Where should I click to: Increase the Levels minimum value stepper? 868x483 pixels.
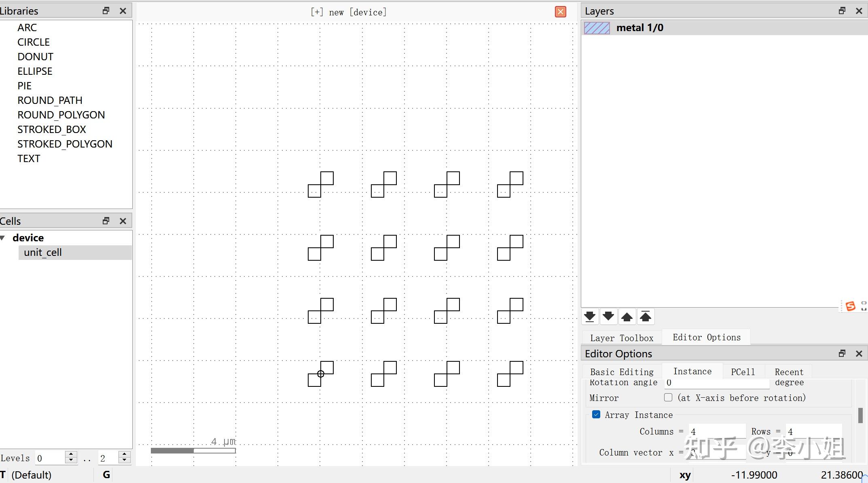[71, 454]
